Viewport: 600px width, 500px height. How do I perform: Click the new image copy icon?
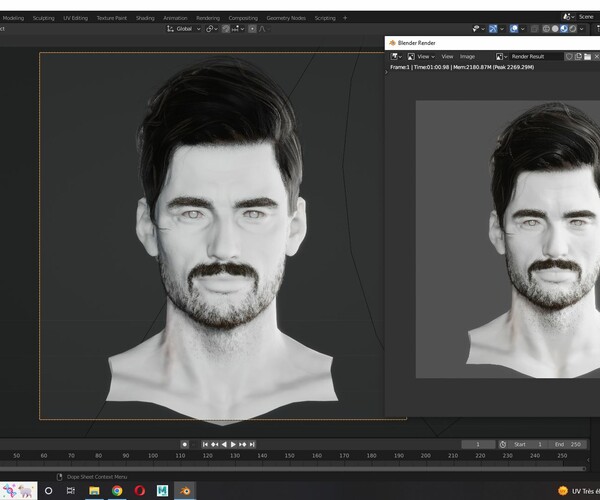[x=578, y=57]
